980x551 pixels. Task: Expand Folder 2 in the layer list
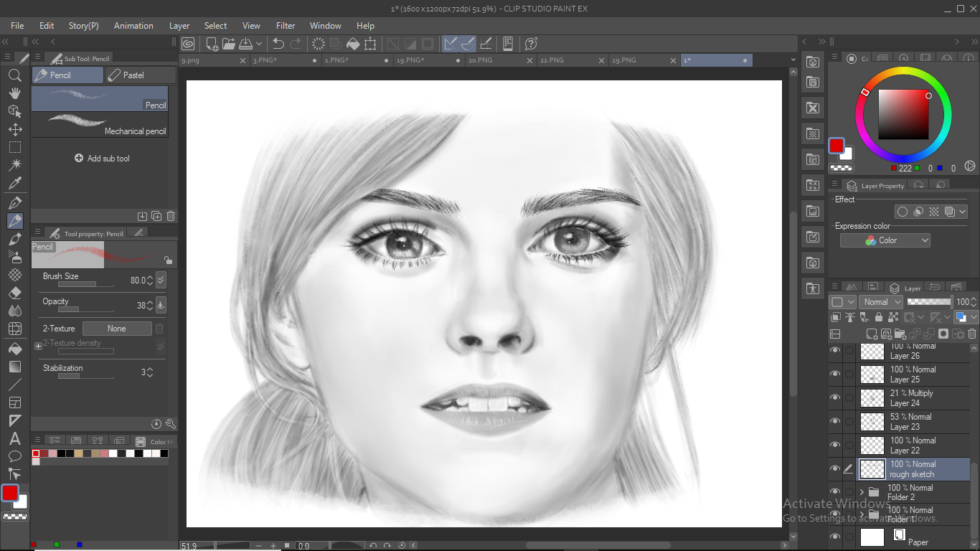tap(862, 492)
